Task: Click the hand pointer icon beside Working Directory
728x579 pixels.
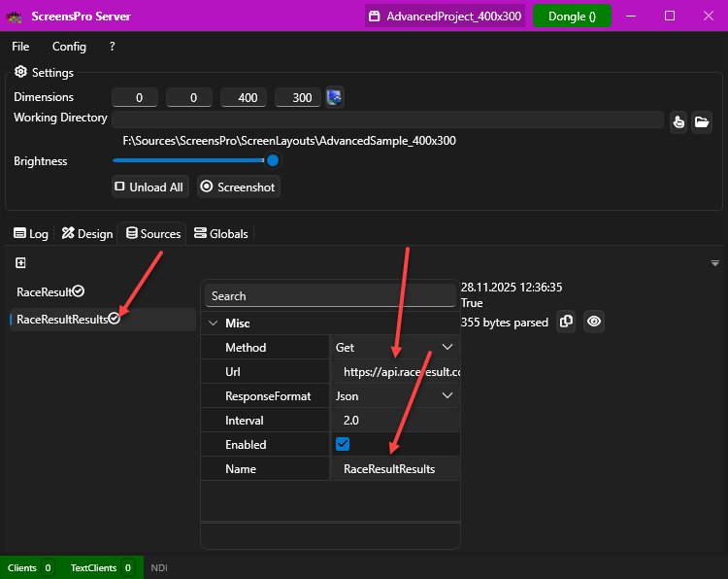Action: click(678, 121)
